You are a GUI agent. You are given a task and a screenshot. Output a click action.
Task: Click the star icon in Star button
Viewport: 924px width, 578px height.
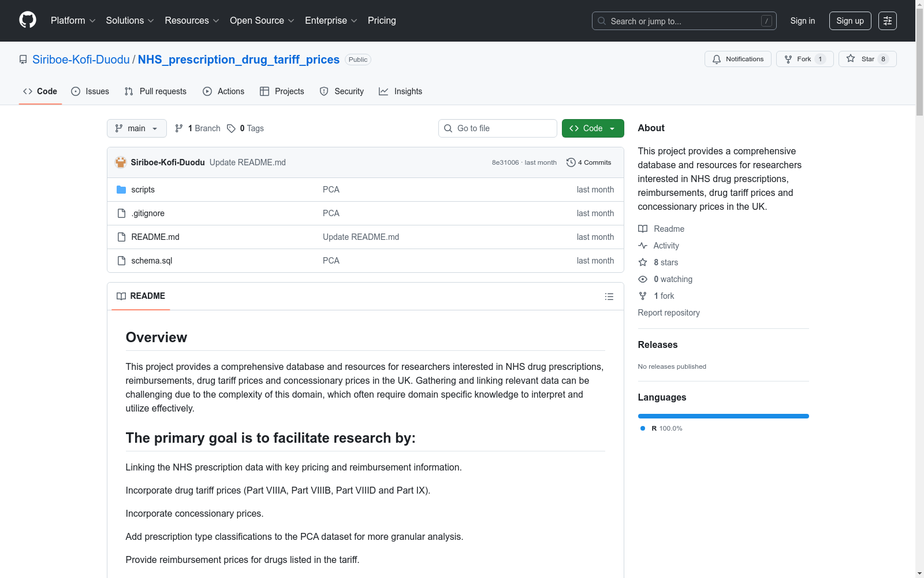coord(851,58)
